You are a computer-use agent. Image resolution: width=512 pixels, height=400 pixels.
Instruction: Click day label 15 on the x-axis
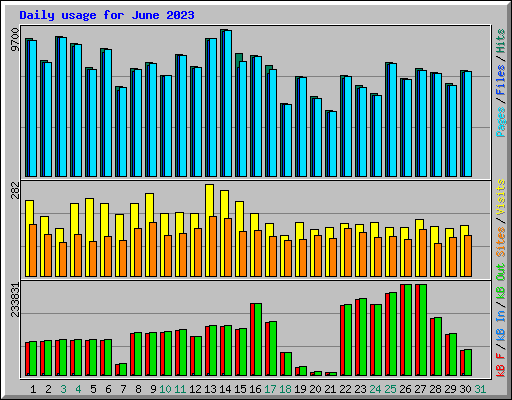tap(240, 389)
